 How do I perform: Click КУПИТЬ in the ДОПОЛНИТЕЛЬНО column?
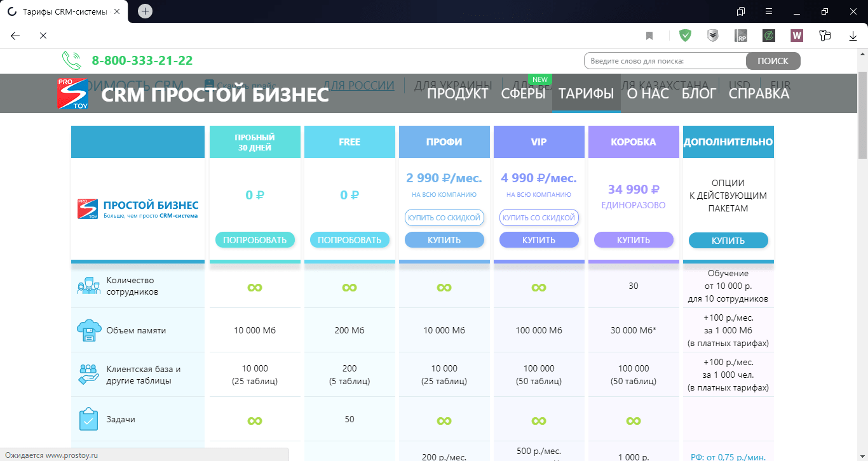(728, 241)
